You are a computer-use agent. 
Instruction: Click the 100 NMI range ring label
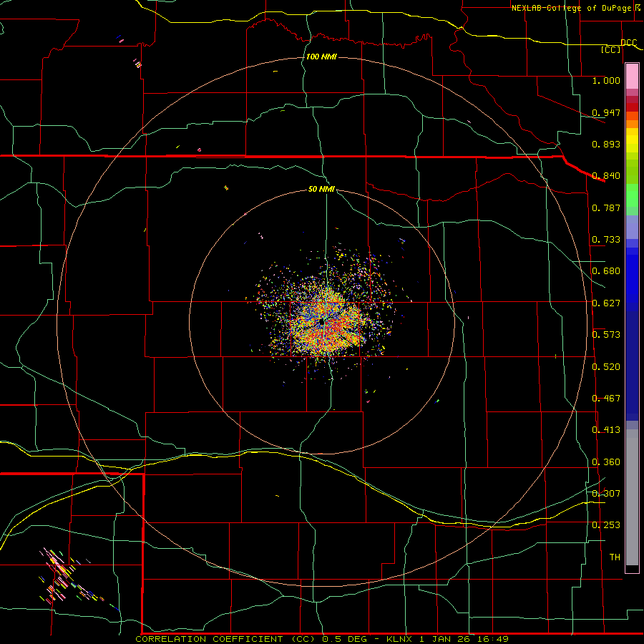tap(321, 57)
